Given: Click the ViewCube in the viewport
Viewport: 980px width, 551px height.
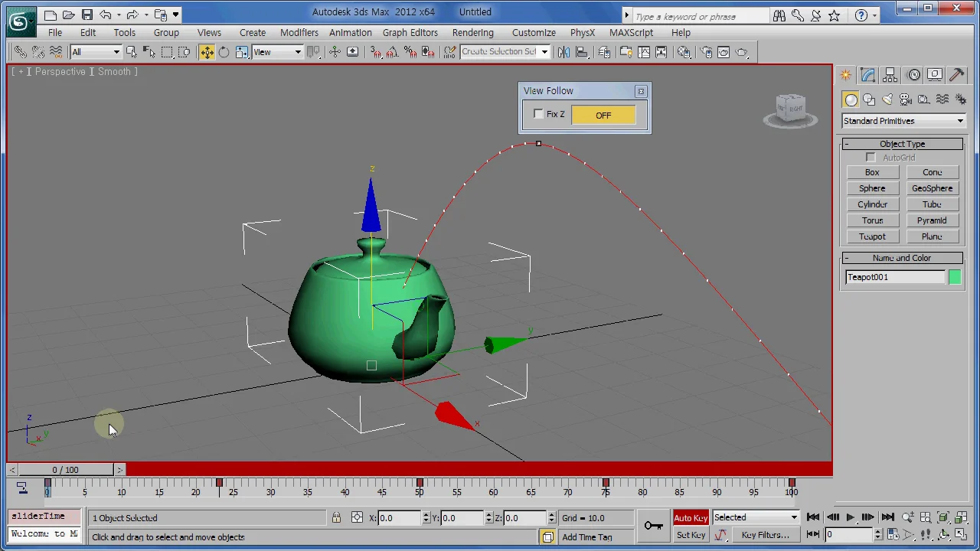Looking at the screenshot, I should 791,109.
